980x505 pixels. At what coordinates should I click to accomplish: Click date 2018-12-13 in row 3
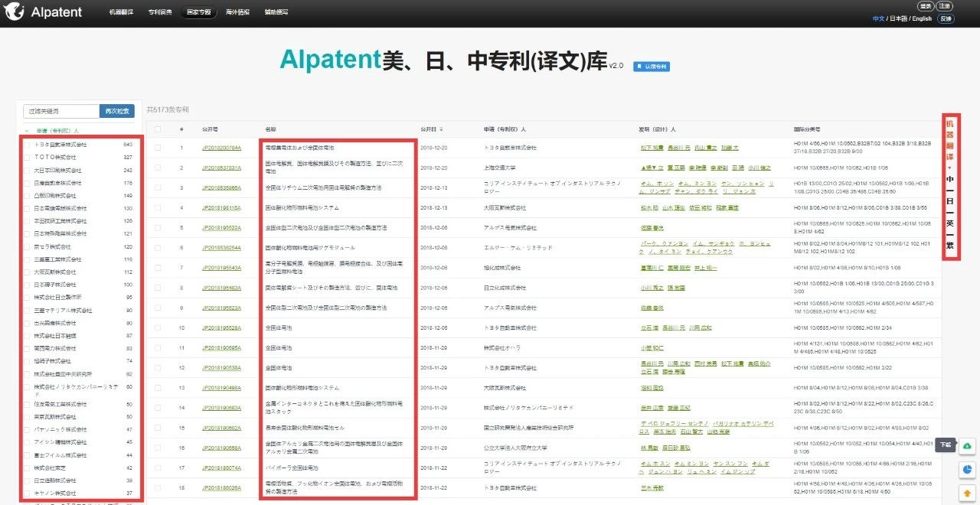click(433, 187)
